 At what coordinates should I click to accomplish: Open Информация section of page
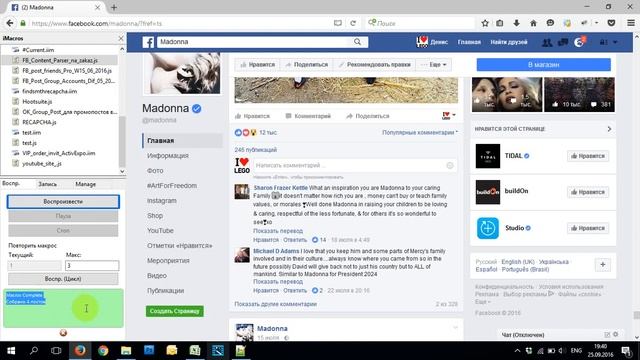(168, 156)
